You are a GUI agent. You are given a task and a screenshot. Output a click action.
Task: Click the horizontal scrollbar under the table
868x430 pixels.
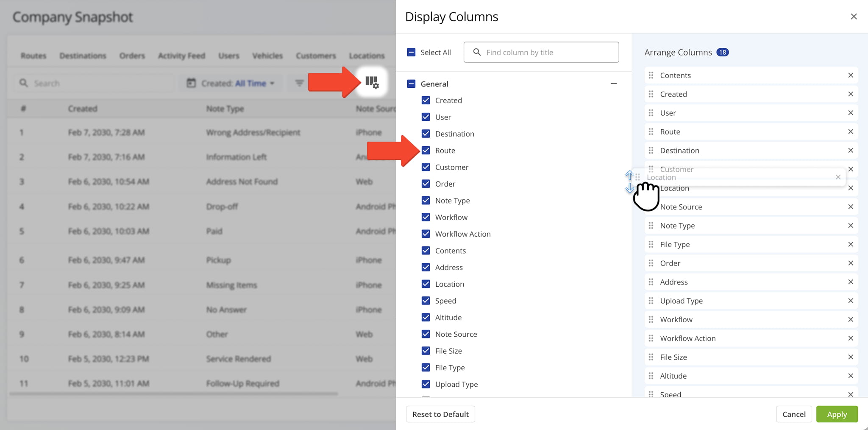point(174,394)
